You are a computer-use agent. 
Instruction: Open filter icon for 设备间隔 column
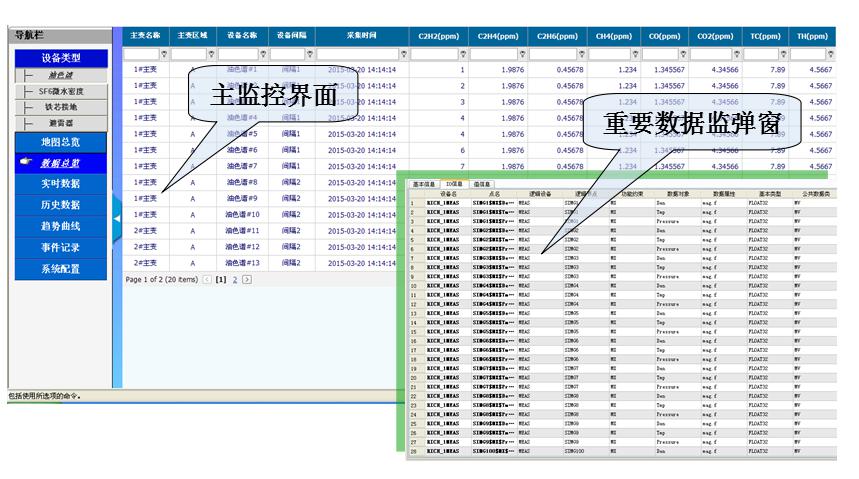(310, 54)
